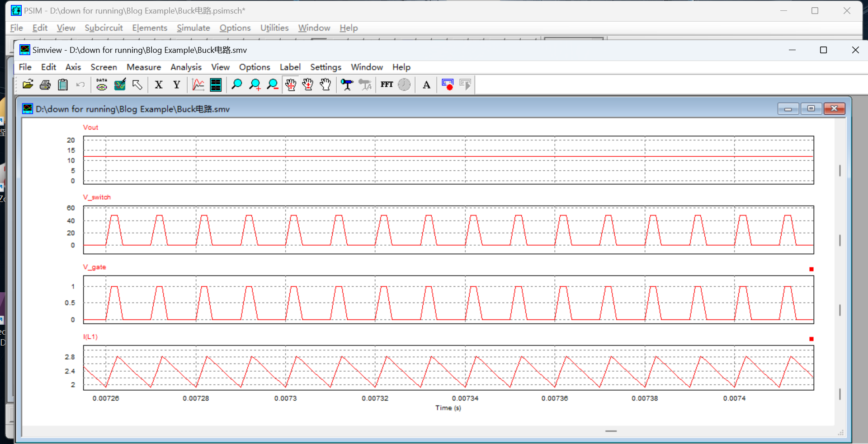Open the Axis menu

point(73,67)
